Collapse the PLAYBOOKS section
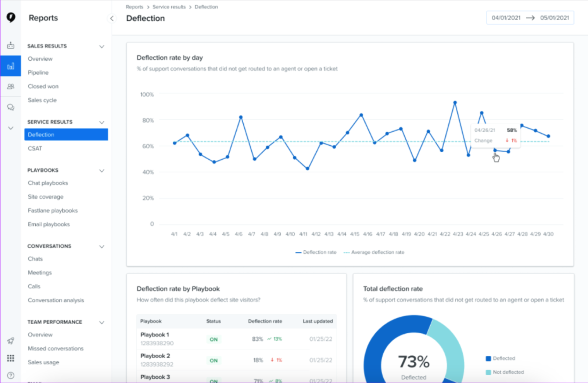 tap(101, 170)
